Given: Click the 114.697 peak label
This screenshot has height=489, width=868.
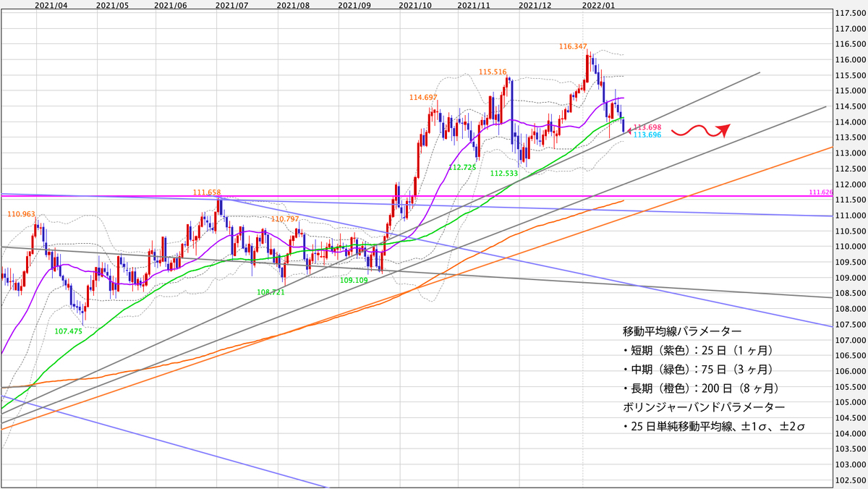Looking at the screenshot, I should (x=423, y=97).
